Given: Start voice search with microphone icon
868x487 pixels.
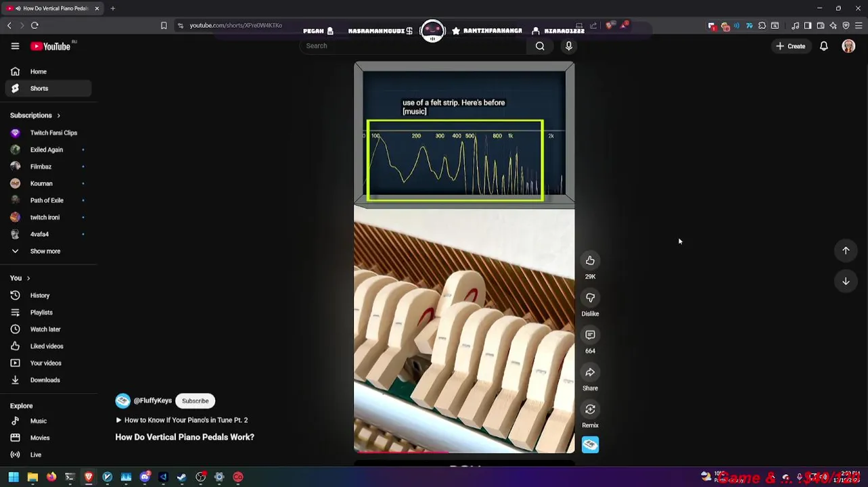Looking at the screenshot, I should pyautogui.click(x=569, y=46).
